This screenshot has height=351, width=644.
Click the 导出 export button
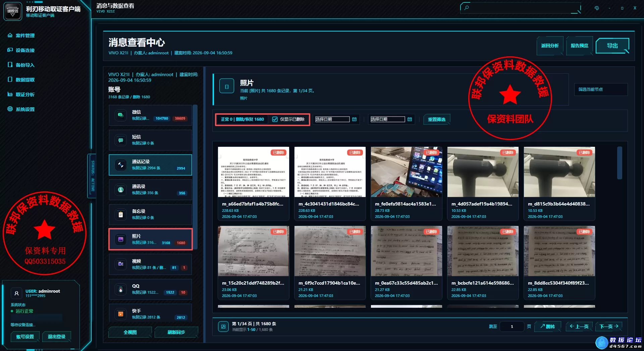[612, 46]
